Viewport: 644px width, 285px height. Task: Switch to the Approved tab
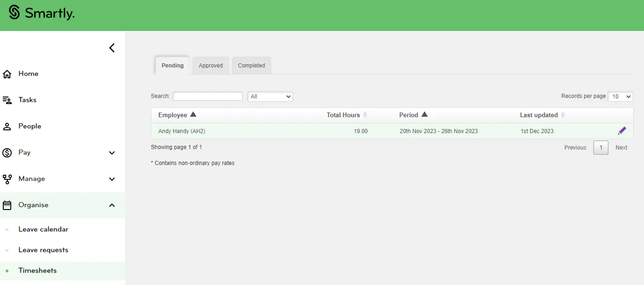210,65
